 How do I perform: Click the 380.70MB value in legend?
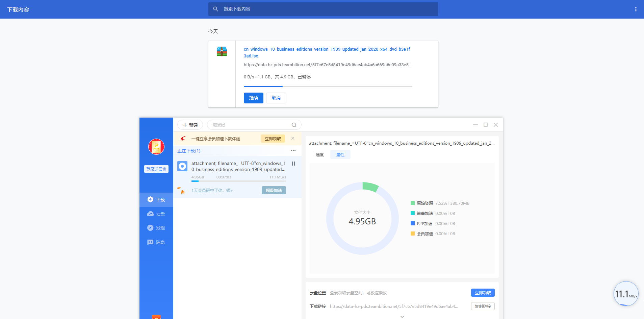(x=460, y=203)
